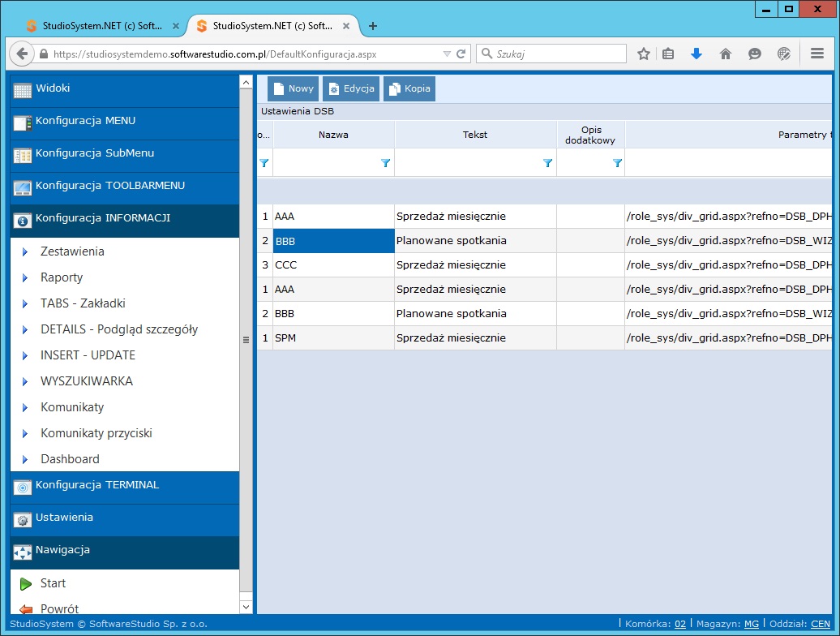Viewport: 840px width, 636px height.
Task: Click the Nowy toolbar button
Action: point(293,89)
